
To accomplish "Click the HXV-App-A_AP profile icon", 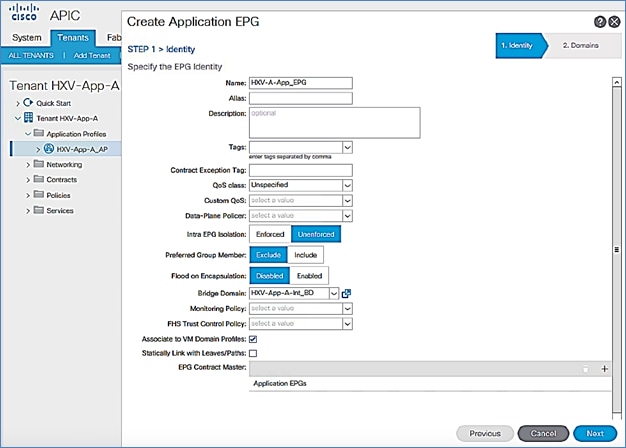I will (49, 149).
